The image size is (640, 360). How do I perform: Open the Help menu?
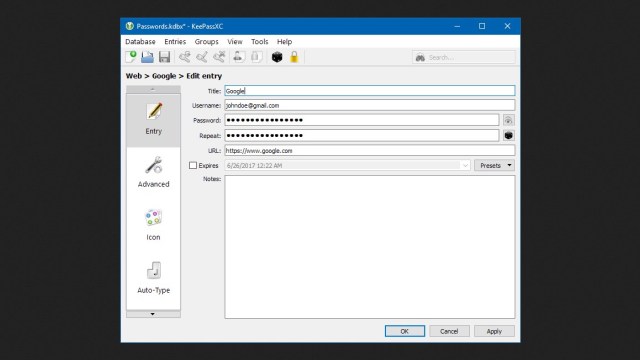(x=284, y=42)
